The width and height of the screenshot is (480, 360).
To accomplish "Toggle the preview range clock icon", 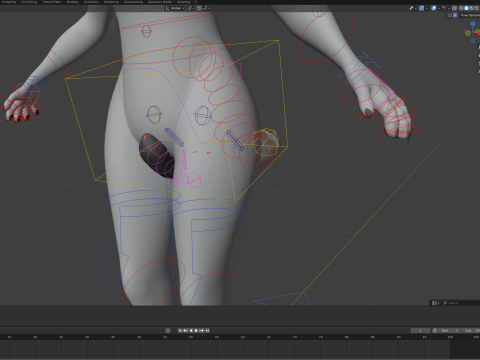I will click(435, 330).
